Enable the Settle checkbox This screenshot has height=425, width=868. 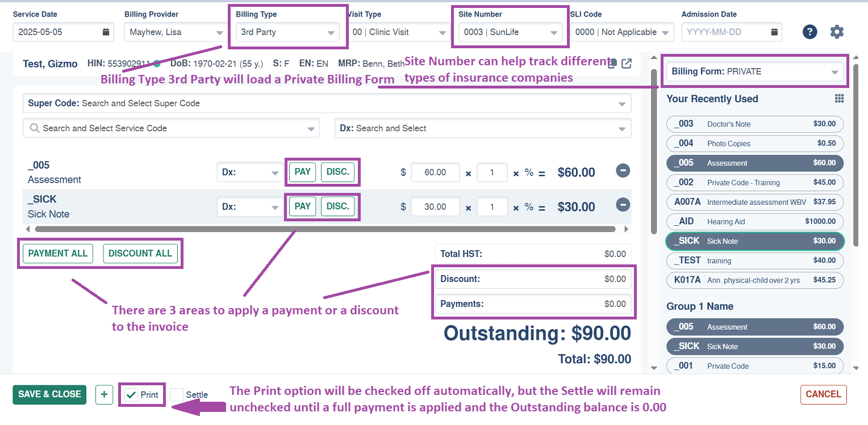(x=177, y=395)
